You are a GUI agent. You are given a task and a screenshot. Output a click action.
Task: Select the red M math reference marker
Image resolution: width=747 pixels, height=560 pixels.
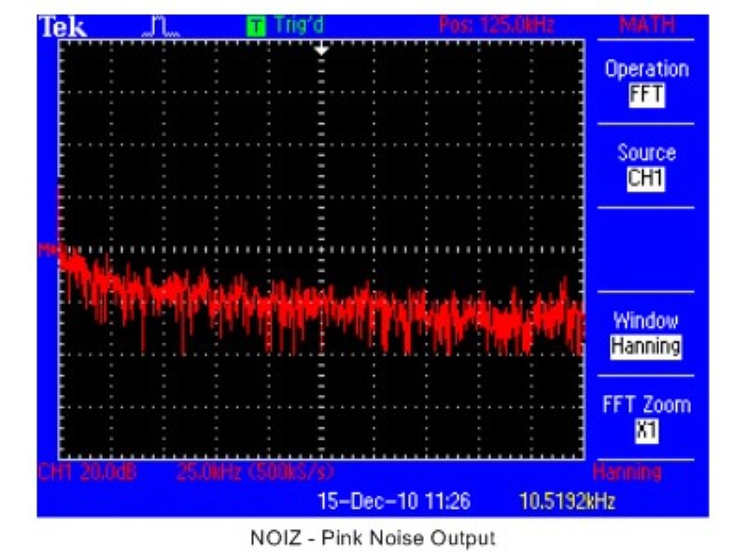(x=46, y=249)
